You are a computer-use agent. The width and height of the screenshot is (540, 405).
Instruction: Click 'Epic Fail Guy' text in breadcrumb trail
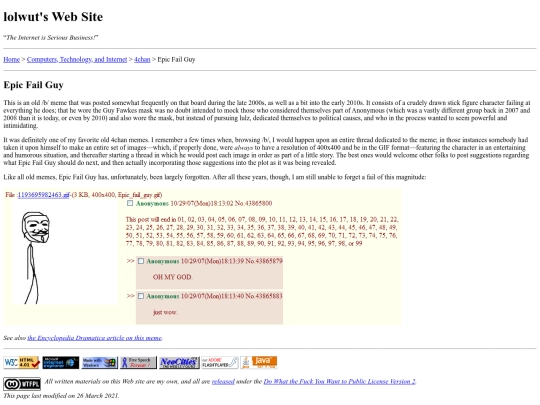pos(176,59)
